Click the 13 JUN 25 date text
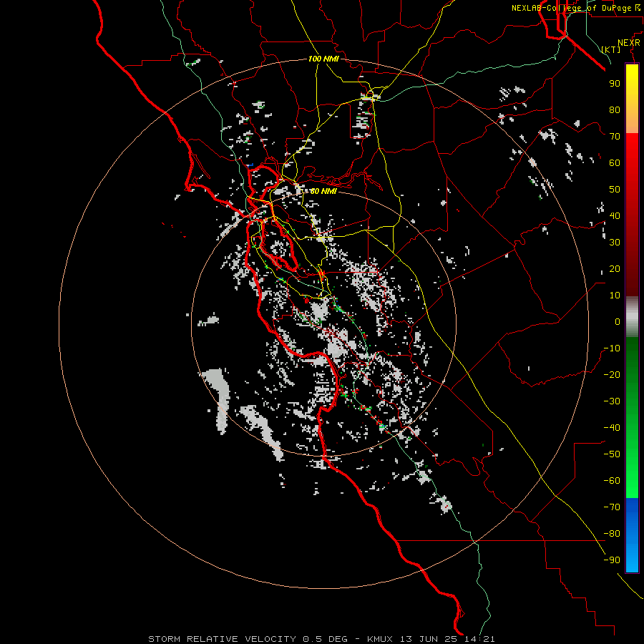 (x=429, y=639)
